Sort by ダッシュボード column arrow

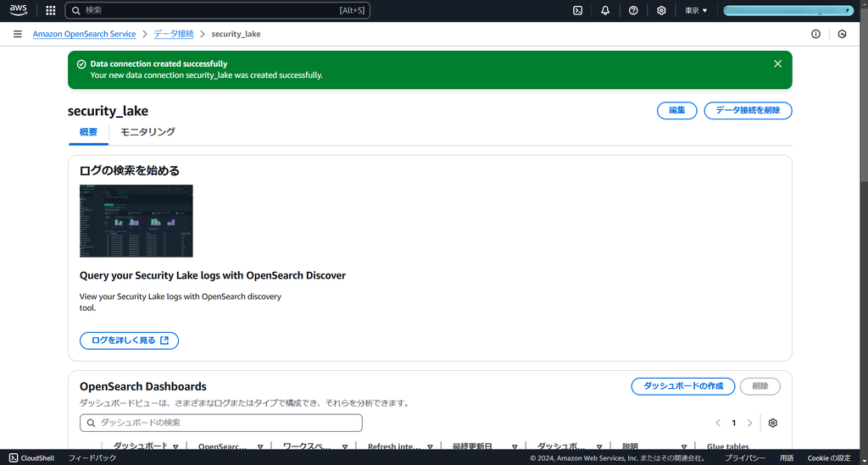click(175, 446)
